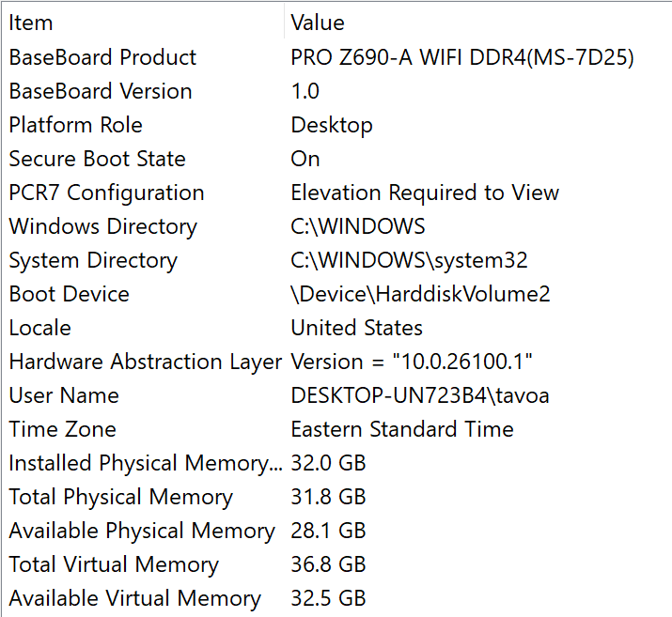Select the System Directory row
This screenshot has width=672, height=617.
(x=93, y=260)
